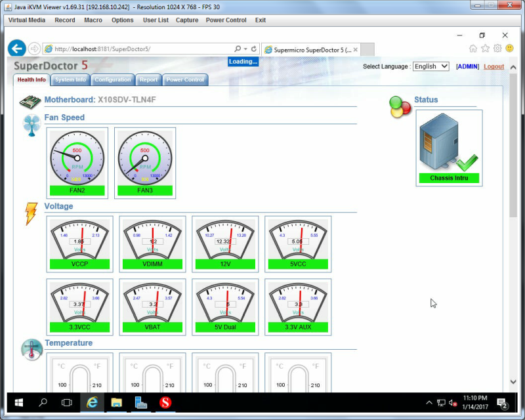This screenshot has width=525, height=420.
Task: Switch to the System Info tab
Action: [x=70, y=79]
